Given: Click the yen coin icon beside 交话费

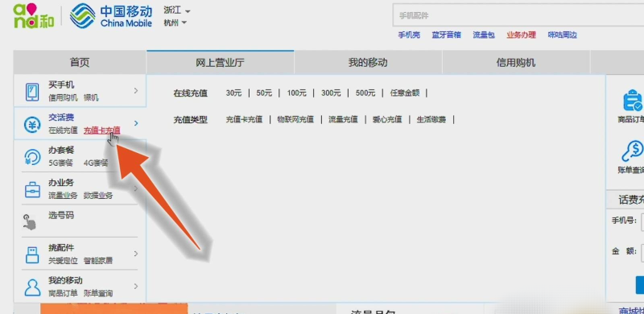Looking at the screenshot, I should click(32, 125).
